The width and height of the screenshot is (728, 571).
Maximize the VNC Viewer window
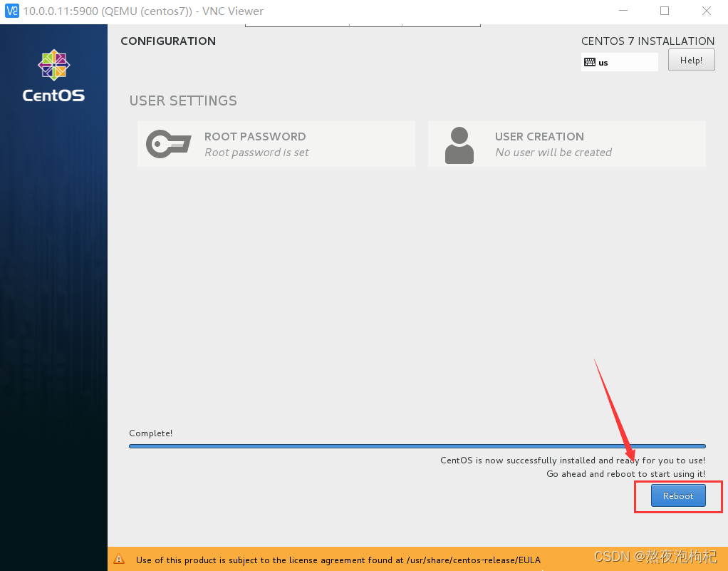[x=665, y=11]
